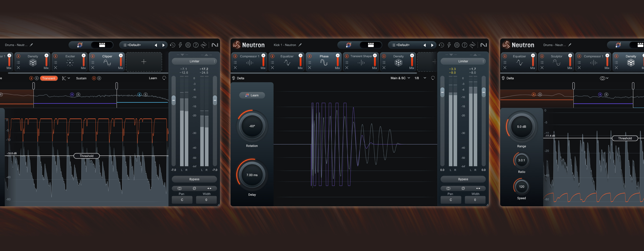
Task: Remove the Sculptor module with its X
Action: [x=542, y=68]
